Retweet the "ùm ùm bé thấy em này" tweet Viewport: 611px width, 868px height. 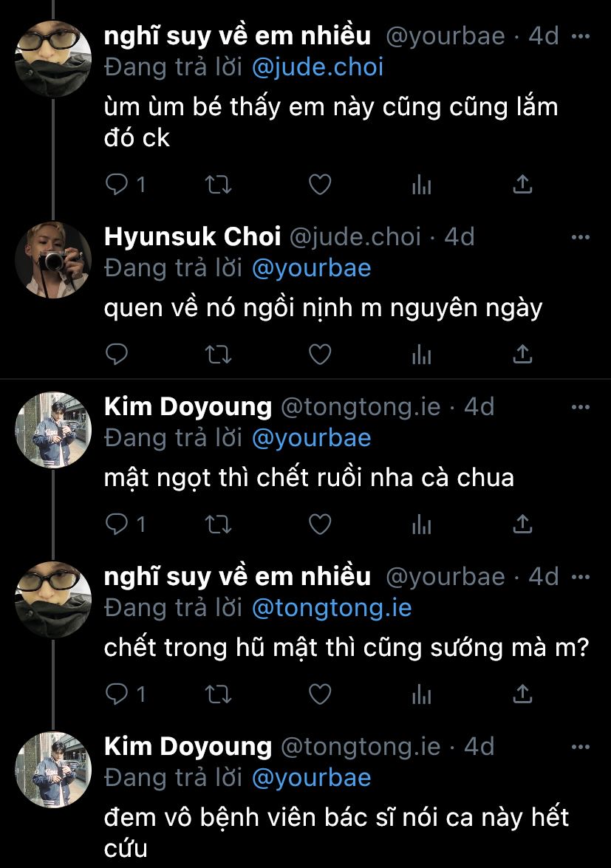point(218,185)
